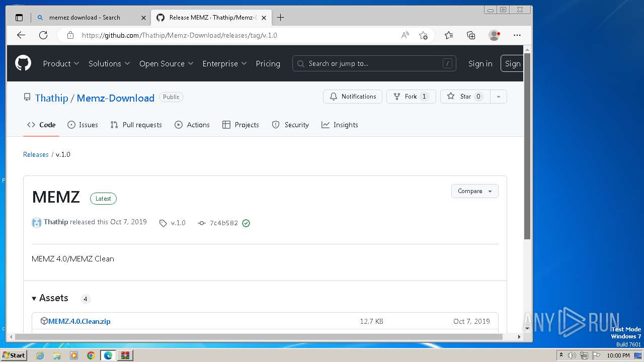Launch Chrome from taskbar
644x362 pixels.
point(91,355)
